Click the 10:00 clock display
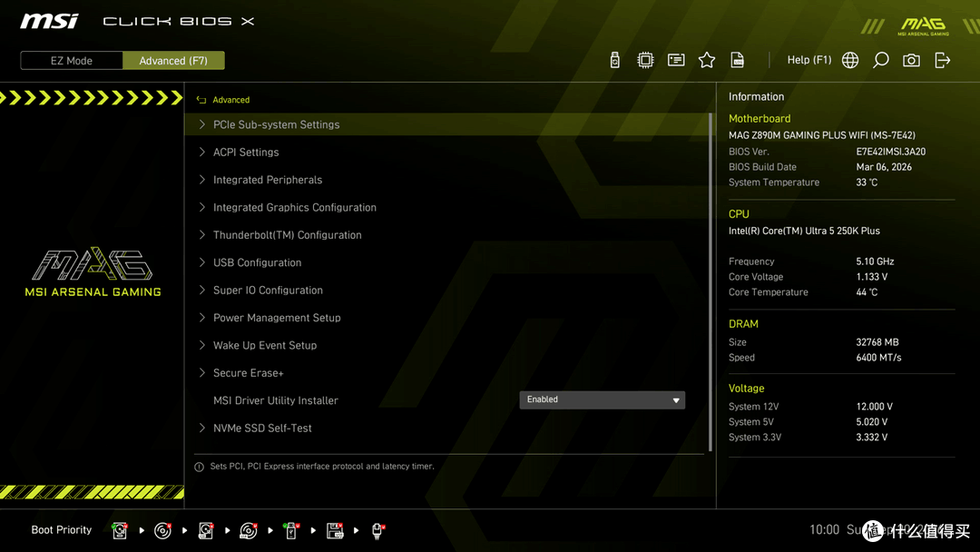This screenshot has width=980, height=552. click(x=824, y=529)
